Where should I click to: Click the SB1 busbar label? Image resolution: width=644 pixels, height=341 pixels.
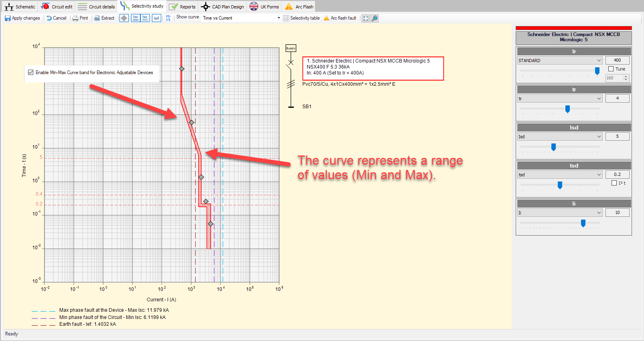click(x=307, y=107)
